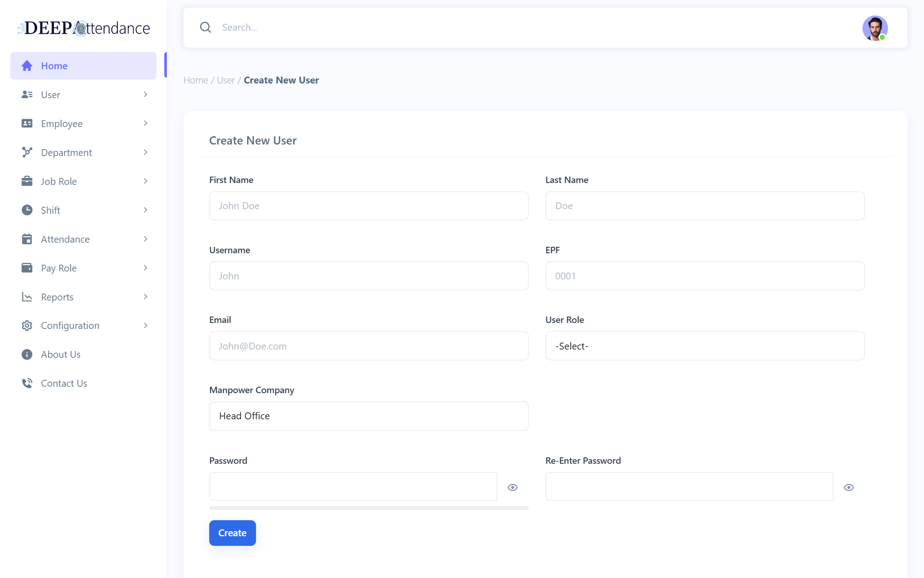
Task: Open the Manpower Company dropdown
Action: coord(368,416)
